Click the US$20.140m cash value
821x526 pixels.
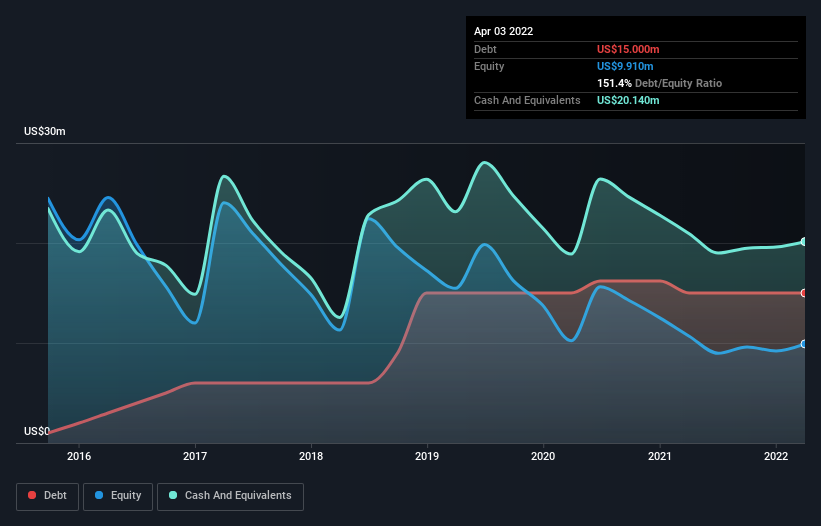coord(628,100)
